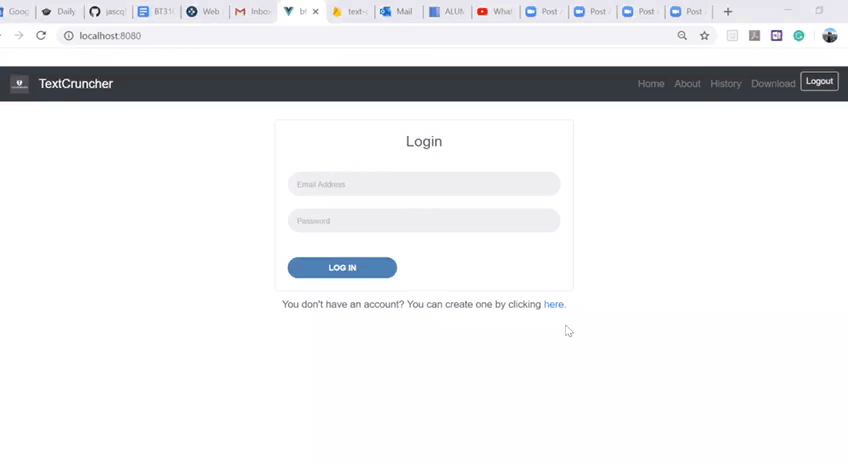848x464 pixels.
Task: Open a new browser tab
Action: click(x=727, y=11)
